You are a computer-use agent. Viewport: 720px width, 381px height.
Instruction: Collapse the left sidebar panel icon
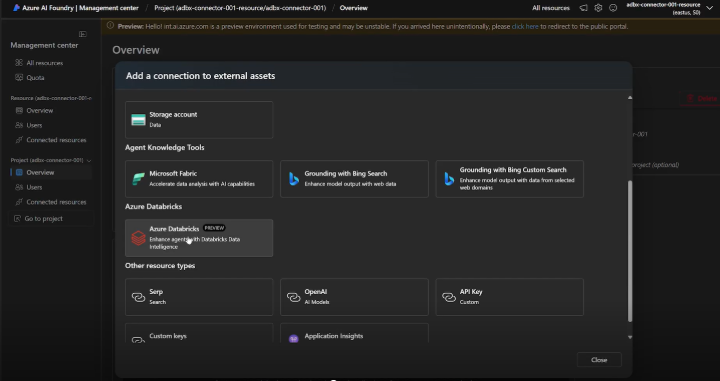(x=83, y=34)
